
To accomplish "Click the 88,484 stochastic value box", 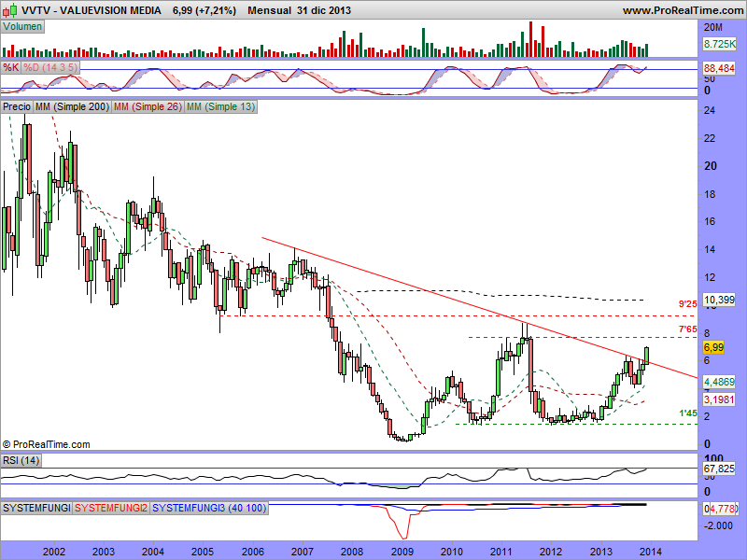I will click(x=719, y=68).
